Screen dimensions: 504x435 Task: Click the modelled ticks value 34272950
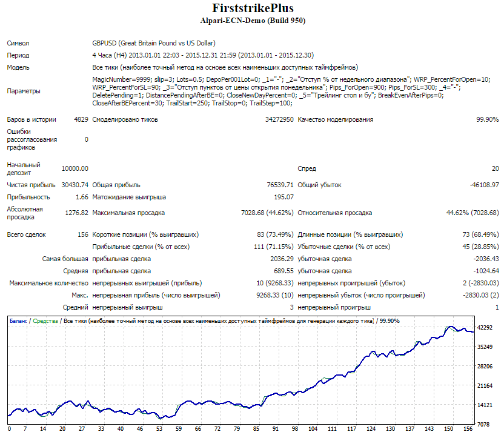tap(279, 119)
